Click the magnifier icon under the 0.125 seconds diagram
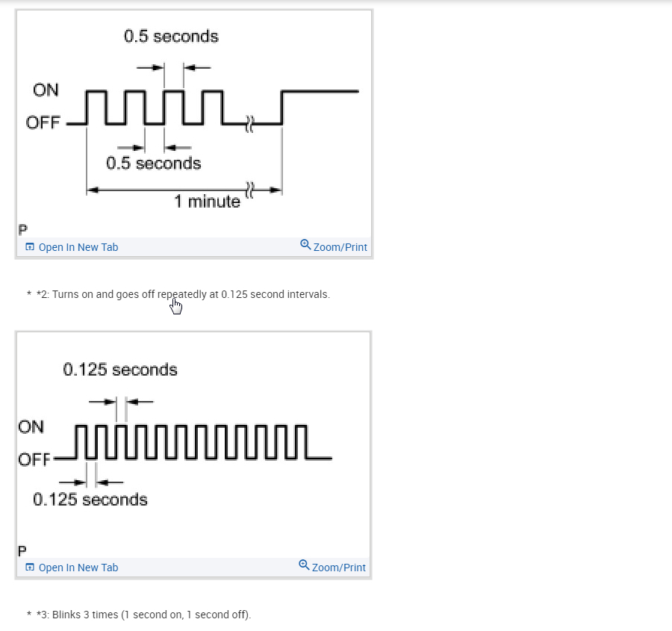 point(304,565)
